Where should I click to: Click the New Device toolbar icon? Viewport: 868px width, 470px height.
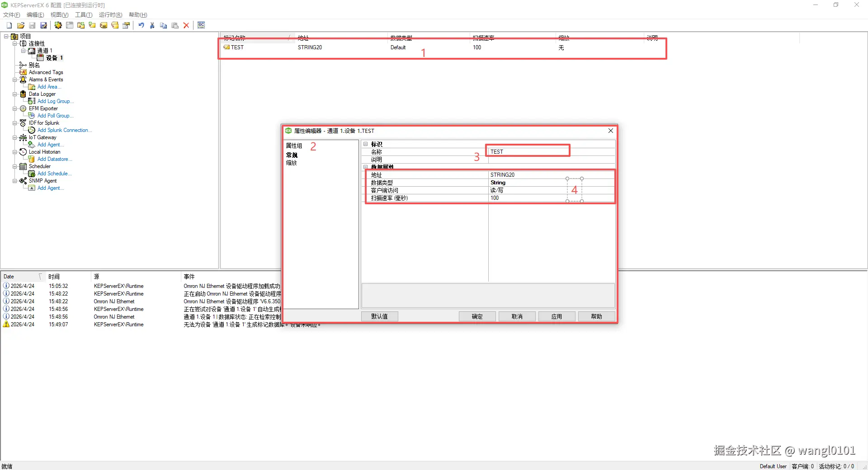point(70,25)
